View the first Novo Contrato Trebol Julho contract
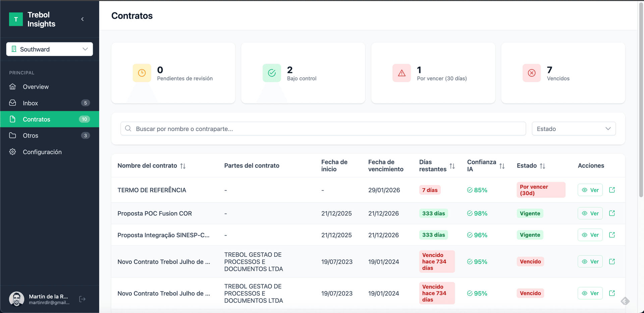The width and height of the screenshot is (644, 313). tap(590, 262)
